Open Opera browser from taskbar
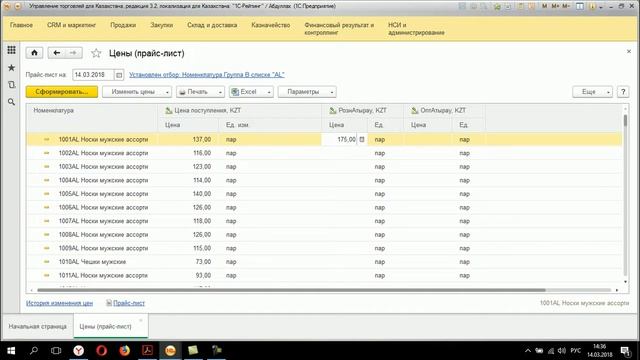This screenshot has height=360, width=640. pos(102,350)
